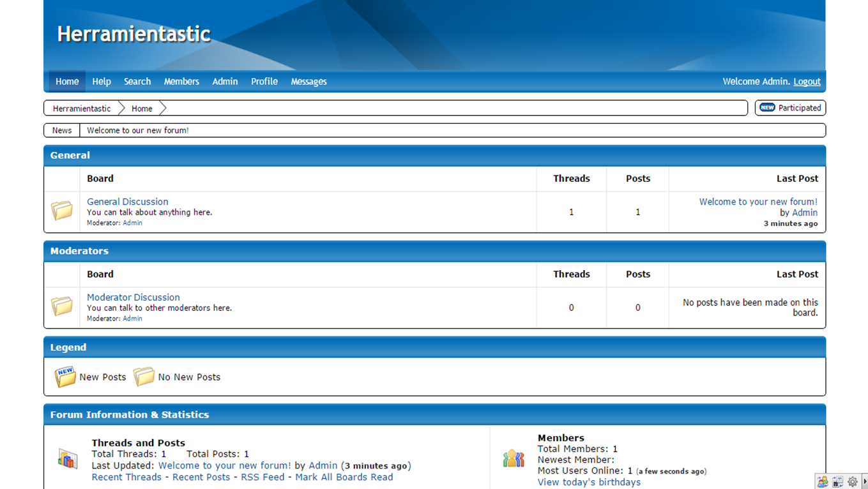Click the No New Posts legend icon
Image resolution: width=868 pixels, height=489 pixels.
click(x=144, y=377)
